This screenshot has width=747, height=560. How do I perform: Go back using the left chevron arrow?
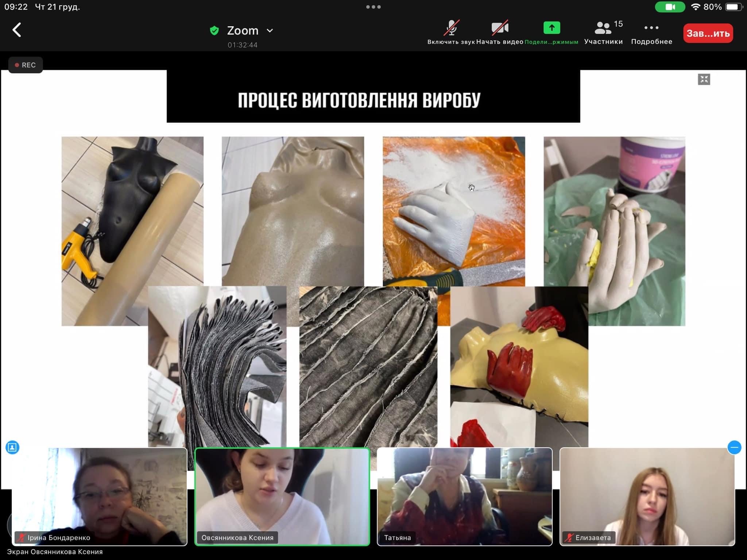tap(17, 30)
